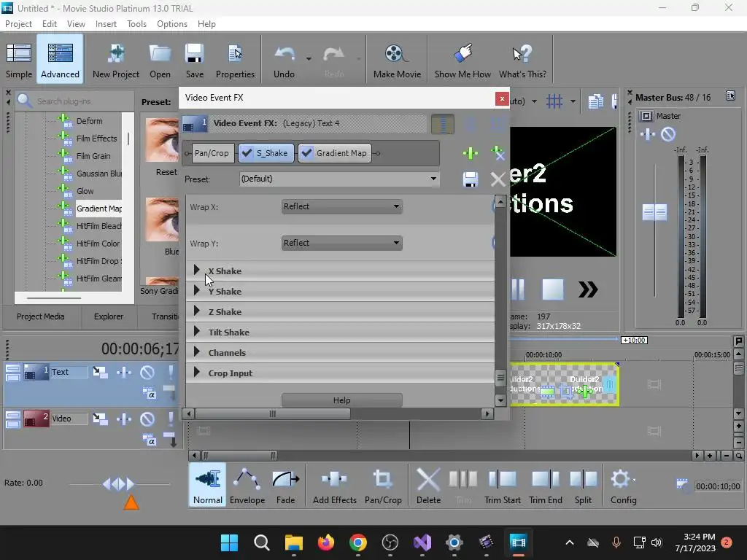Open preview grid overlay icon
Image resolution: width=747 pixels, height=560 pixels.
(x=554, y=101)
